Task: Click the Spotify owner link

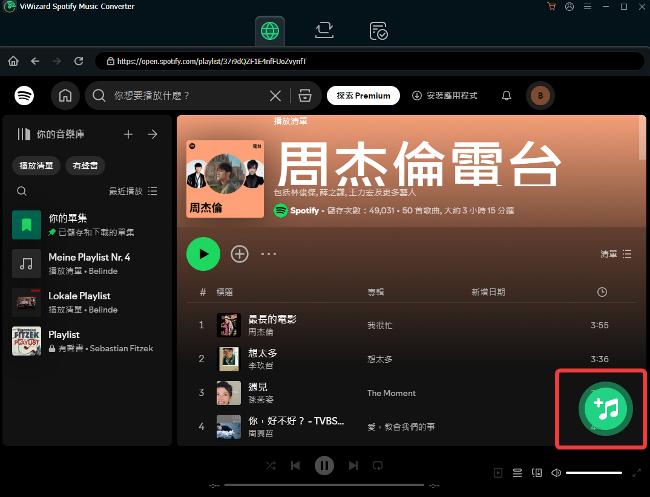Action: [x=304, y=211]
